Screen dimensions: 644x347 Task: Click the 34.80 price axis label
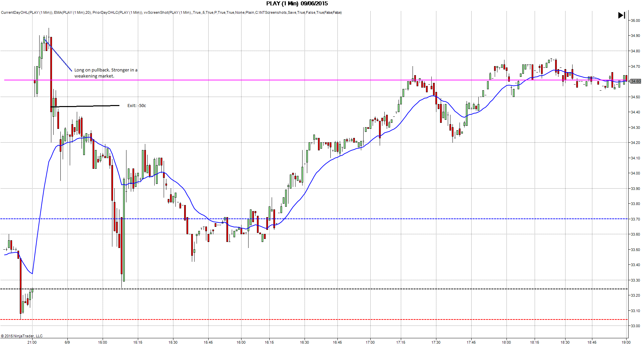coord(635,51)
